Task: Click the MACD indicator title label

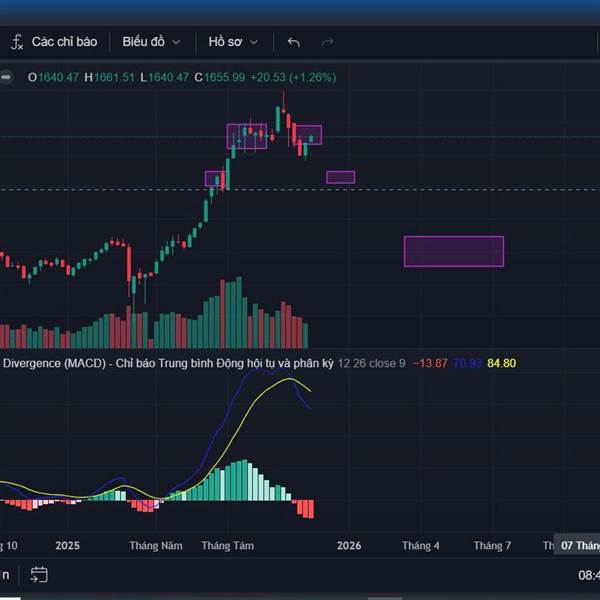Action: coord(168,363)
